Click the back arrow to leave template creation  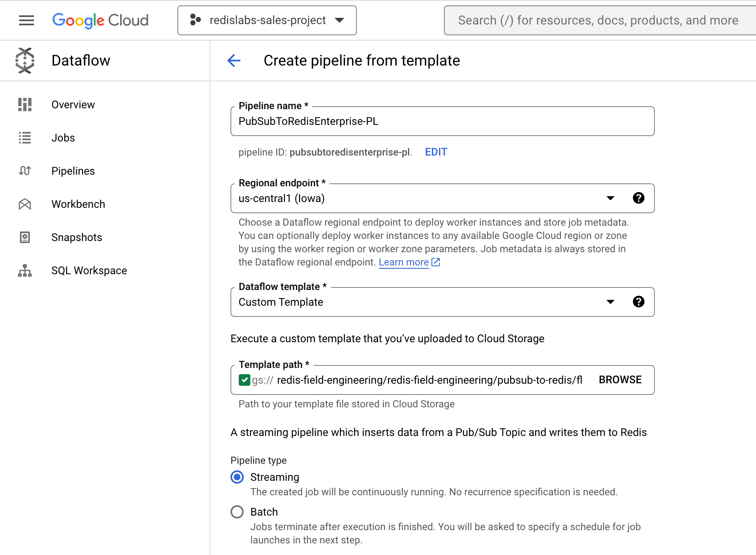pyautogui.click(x=234, y=61)
